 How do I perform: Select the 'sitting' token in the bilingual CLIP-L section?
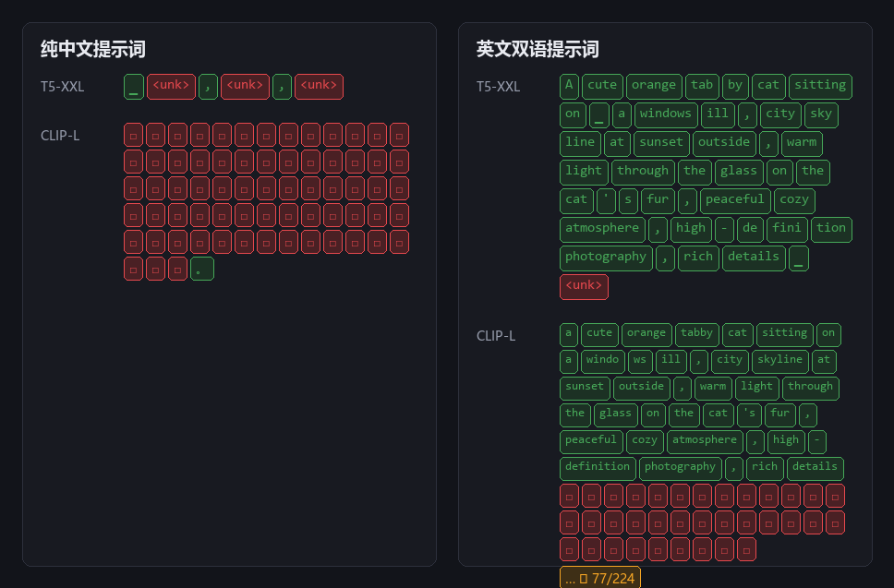784,334
